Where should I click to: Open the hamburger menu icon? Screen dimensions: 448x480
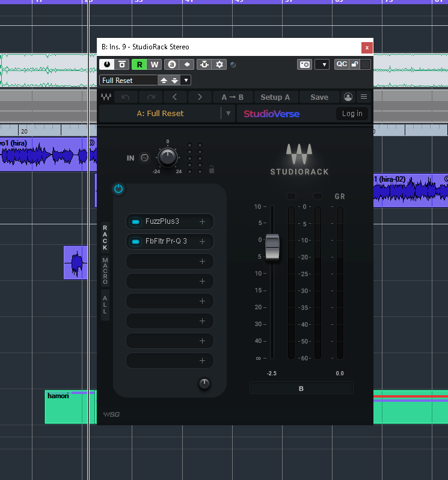[364, 97]
